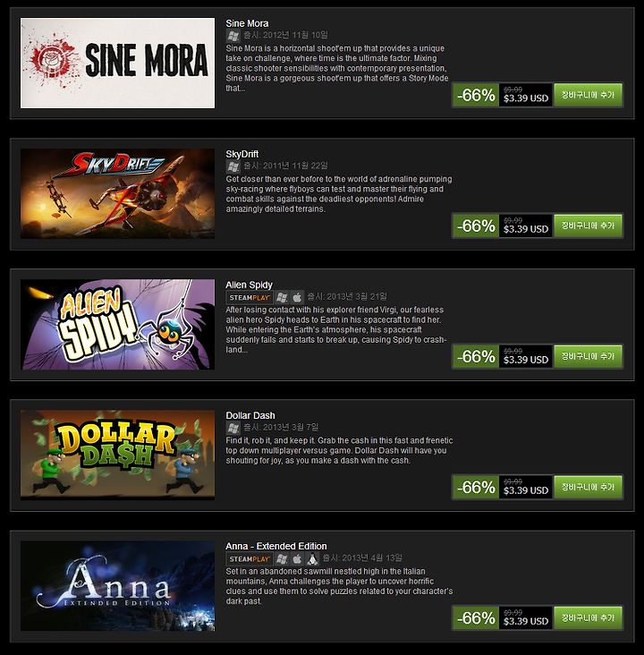Click Windows icon beside Alien Spidy SteamPlay badge
Image resolution: width=644 pixels, height=655 pixels.
pyautogui.click(x=282, y=297)
